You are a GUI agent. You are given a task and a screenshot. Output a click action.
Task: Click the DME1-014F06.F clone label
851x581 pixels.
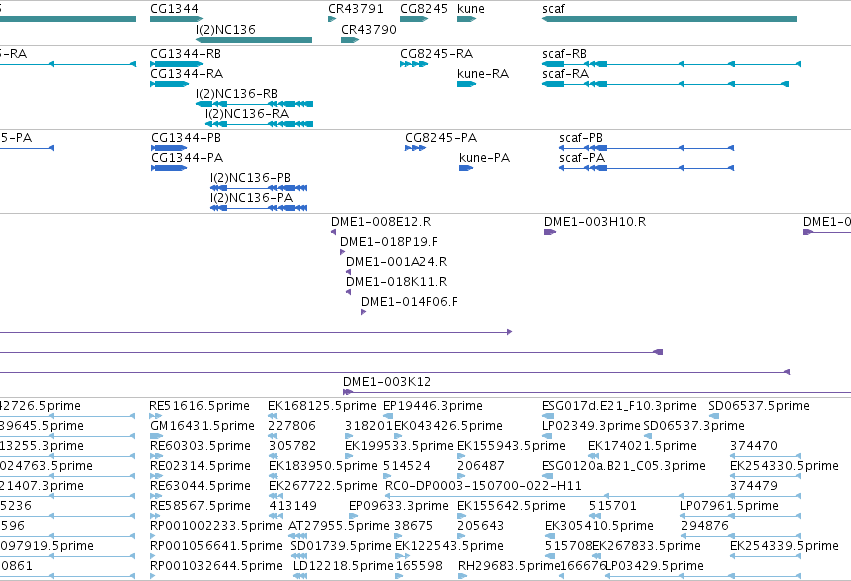click(409, 302)
